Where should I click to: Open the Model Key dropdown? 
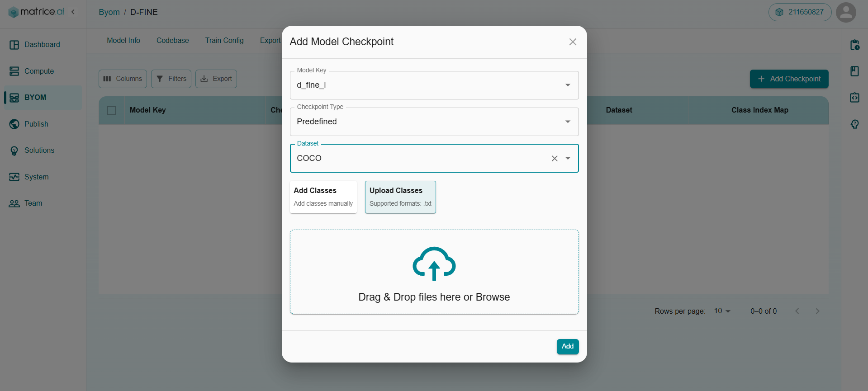[x=434, y=85]
